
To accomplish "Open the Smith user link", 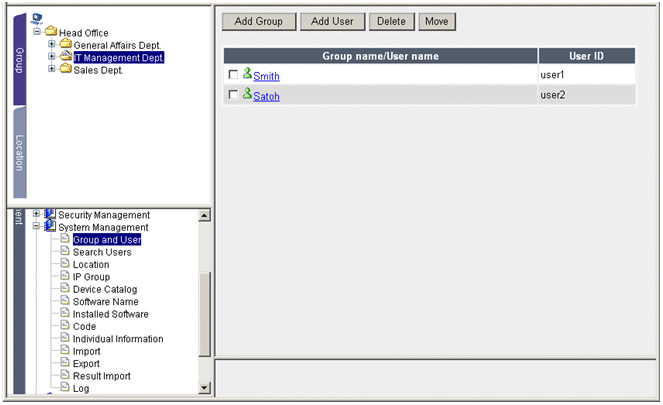I will point(266,77).
